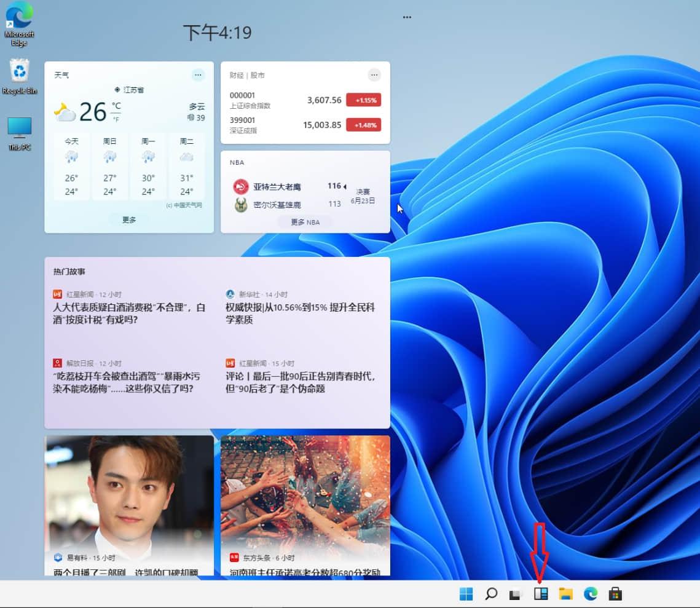This screenshot has width=700, height=608.
Task: Select the °F temperature unit
Action: tap(116, 119)
